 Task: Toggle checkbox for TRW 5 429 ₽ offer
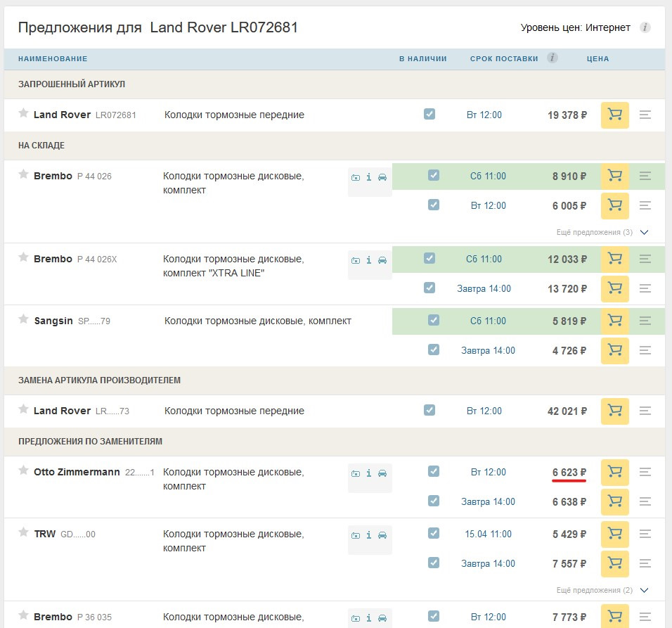click(434, 533)
